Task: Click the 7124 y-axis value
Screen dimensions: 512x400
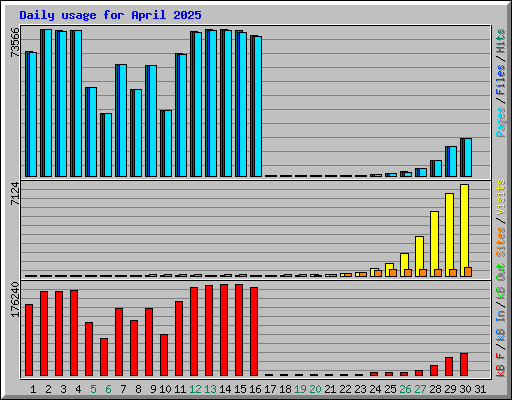Action: point(15,194)
